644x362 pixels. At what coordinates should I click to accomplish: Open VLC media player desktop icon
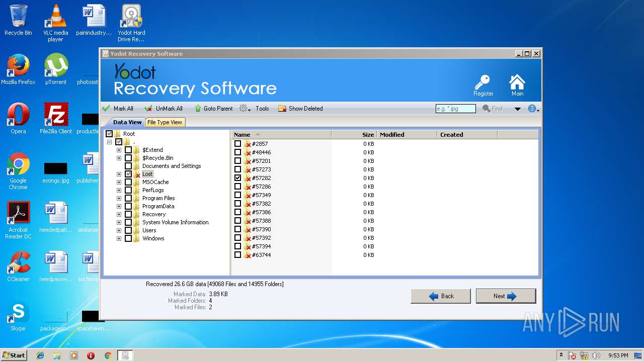pyautogui.click(x=55, y=23)
